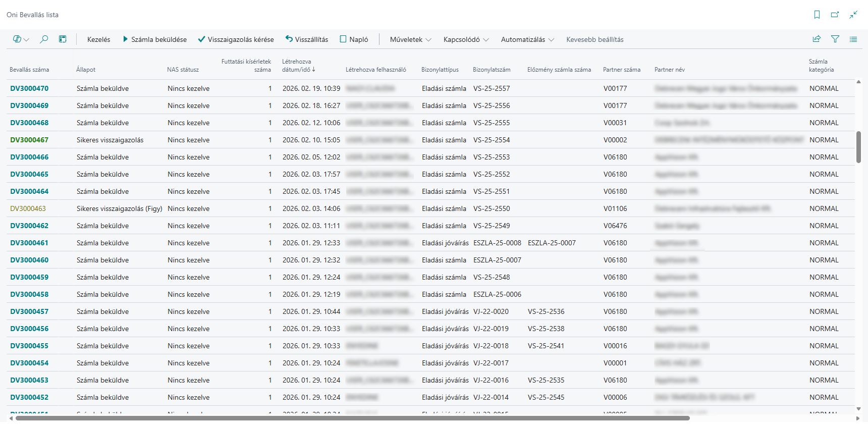Open the Kezelés menu

coord(98,39)
